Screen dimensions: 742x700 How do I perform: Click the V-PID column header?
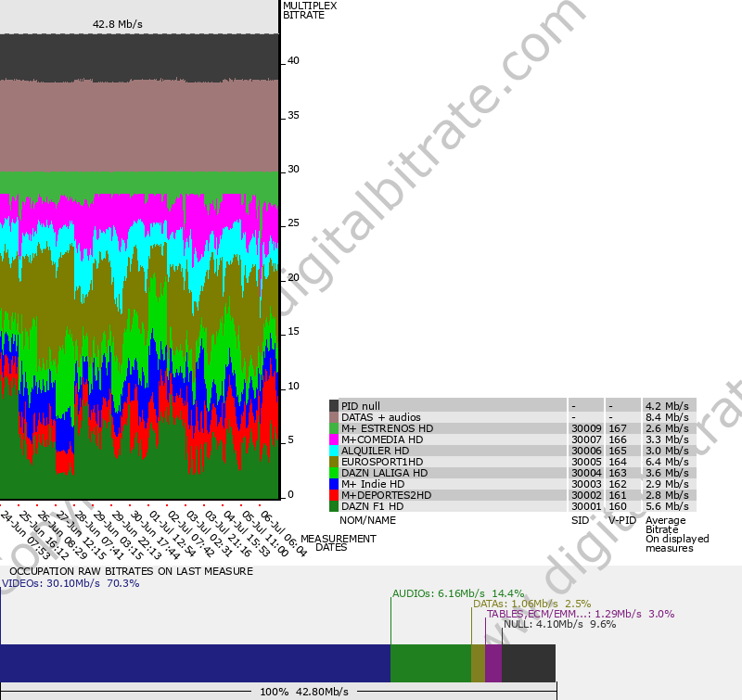[622, 520]
